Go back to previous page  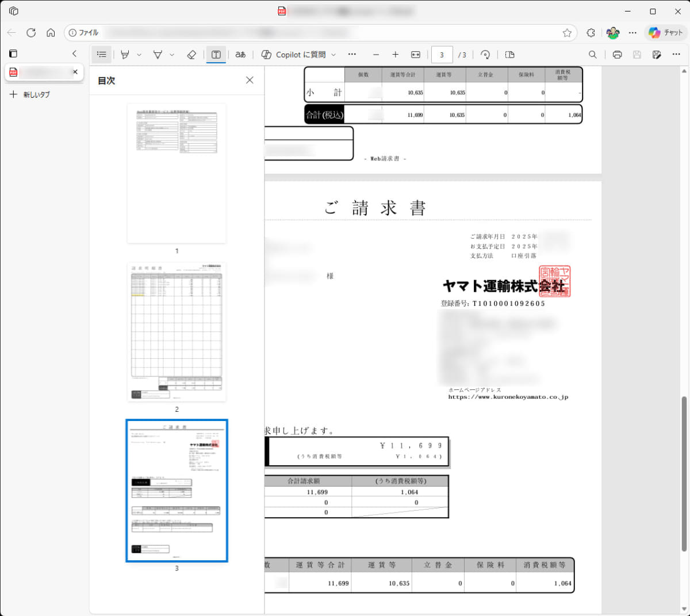click(11, 33)
